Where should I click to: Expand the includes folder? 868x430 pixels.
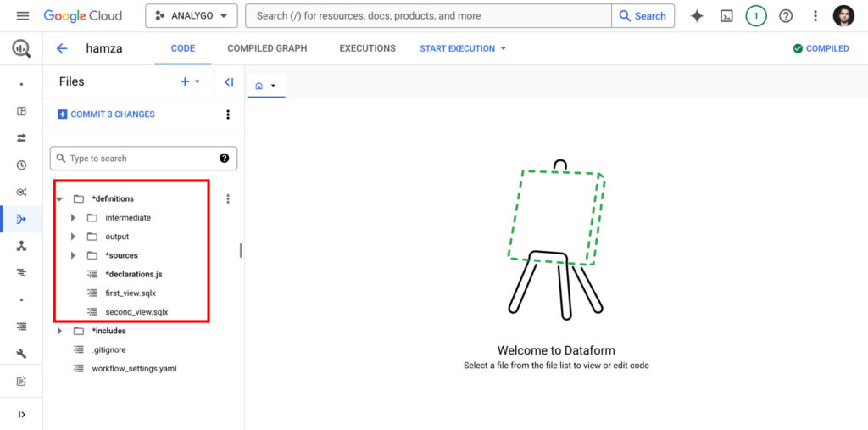[59, 331]
